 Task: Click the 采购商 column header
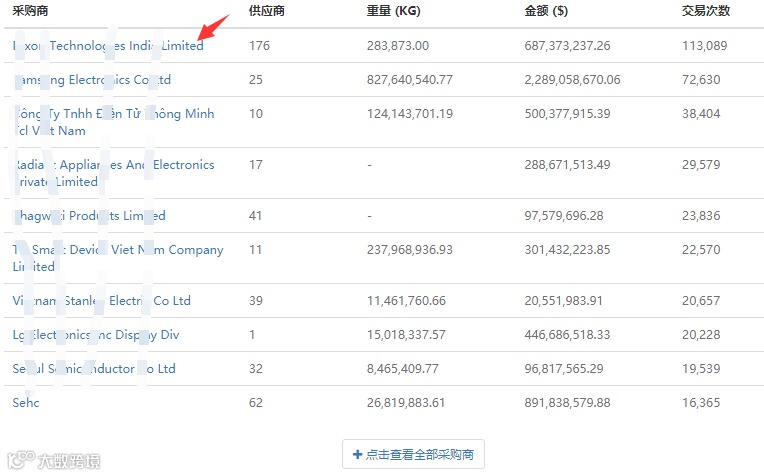point(30,11)
